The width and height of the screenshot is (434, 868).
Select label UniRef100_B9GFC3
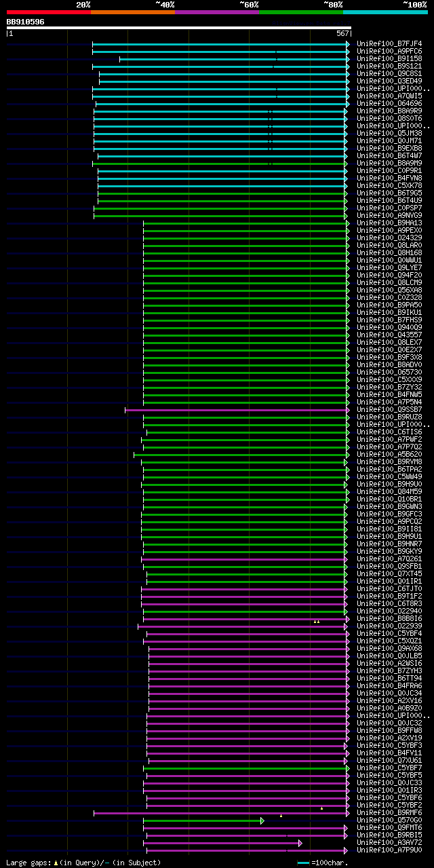[389, 514]
